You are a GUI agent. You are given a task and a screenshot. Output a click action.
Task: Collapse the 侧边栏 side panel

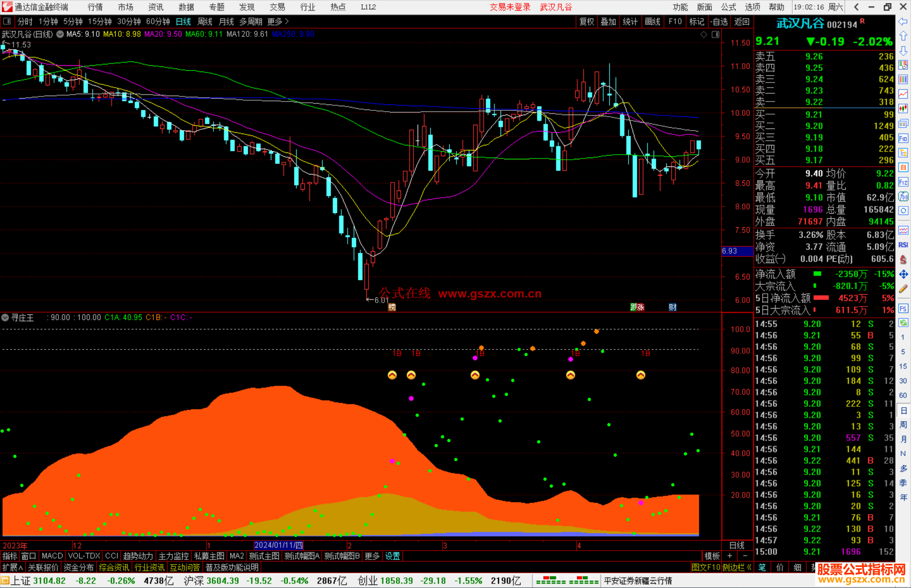click(x=737, y=567)
